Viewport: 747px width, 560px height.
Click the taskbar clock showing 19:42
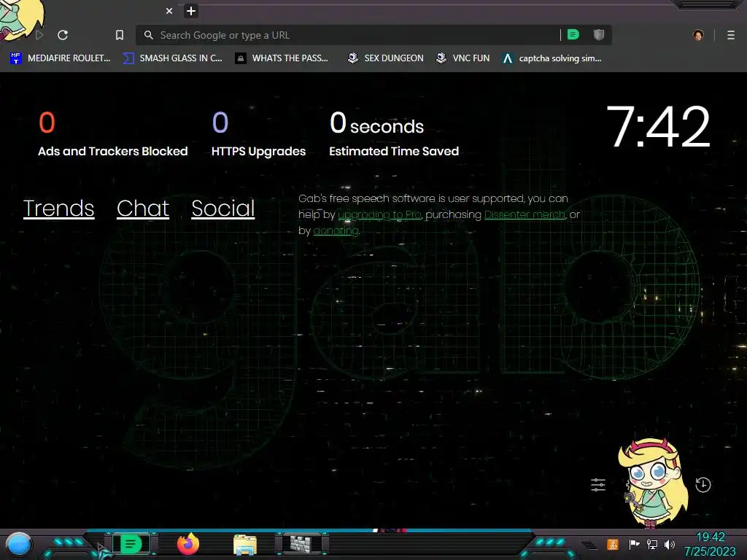[711, 544]
